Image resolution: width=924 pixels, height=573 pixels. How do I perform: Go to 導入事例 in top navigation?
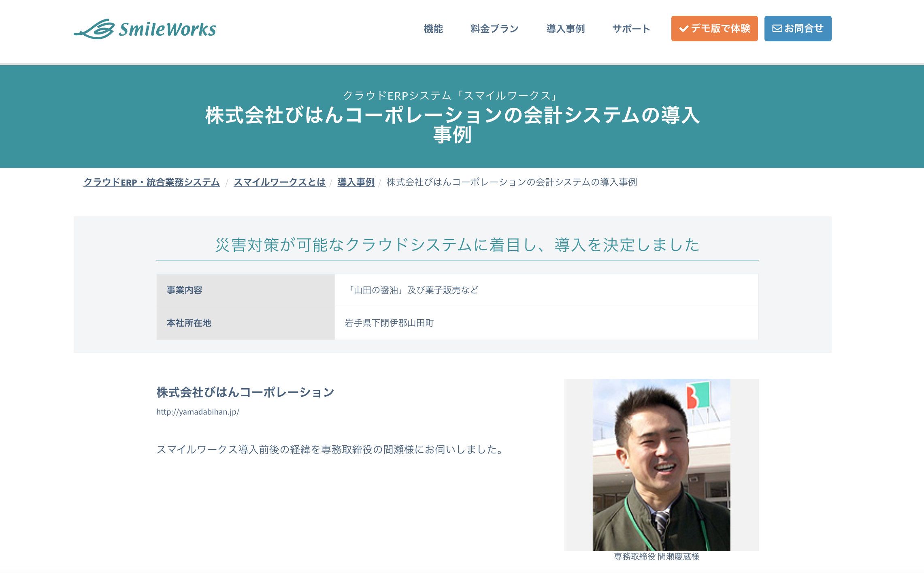pyautogui.click(x=565, y=29)
